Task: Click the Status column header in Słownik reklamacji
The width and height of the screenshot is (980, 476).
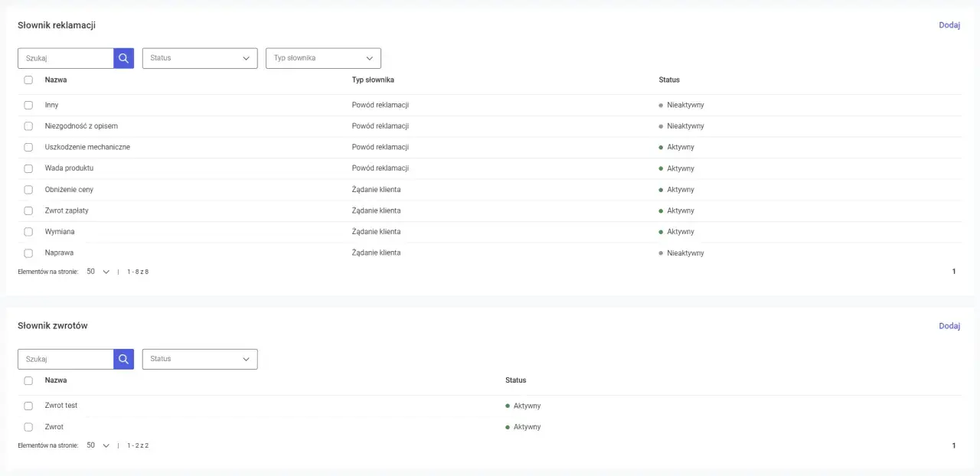Action: (669, 80)
